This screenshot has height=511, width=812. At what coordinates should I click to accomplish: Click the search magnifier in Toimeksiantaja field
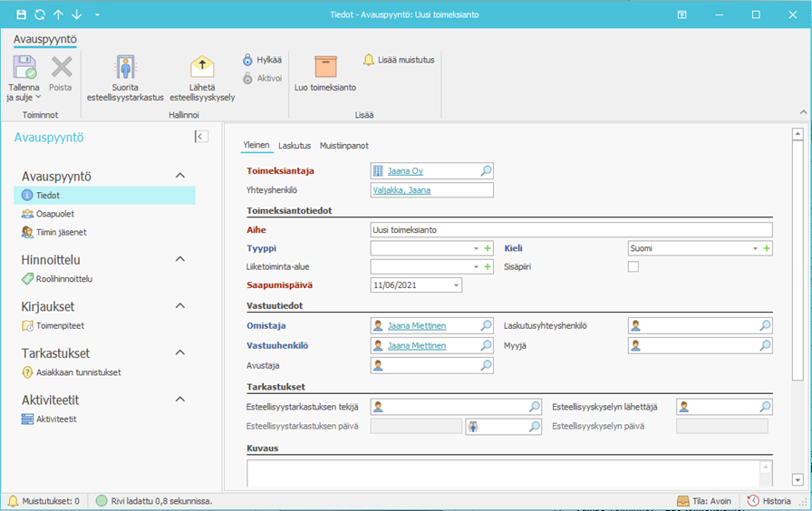pyautogui.click(x=486, y=170)
